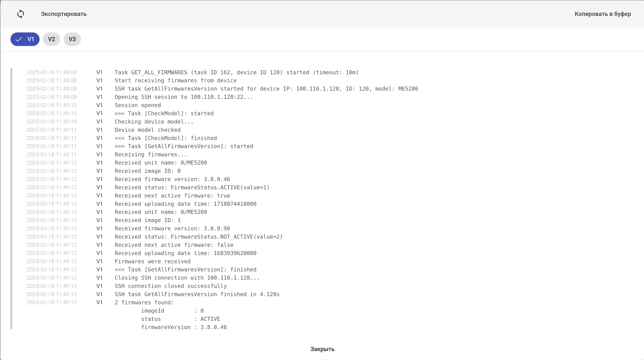Click the 'Device model checked' log entry
The image size is (644, 360).
(x=147, y=130)
